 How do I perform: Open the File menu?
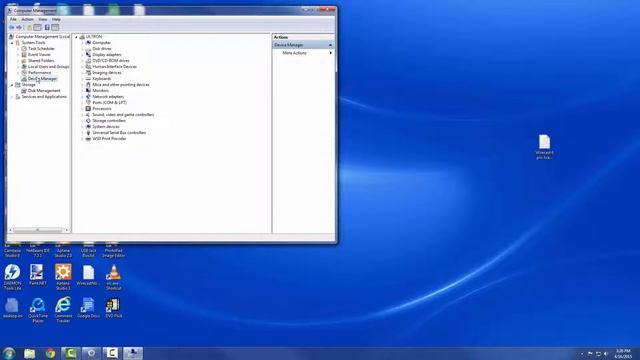pos(13,19)
